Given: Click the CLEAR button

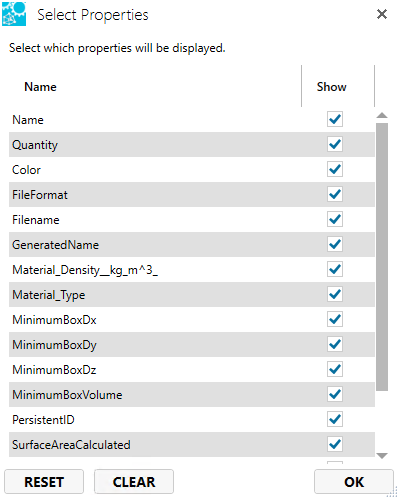Looking at the screenshot, I should (134, 482).
